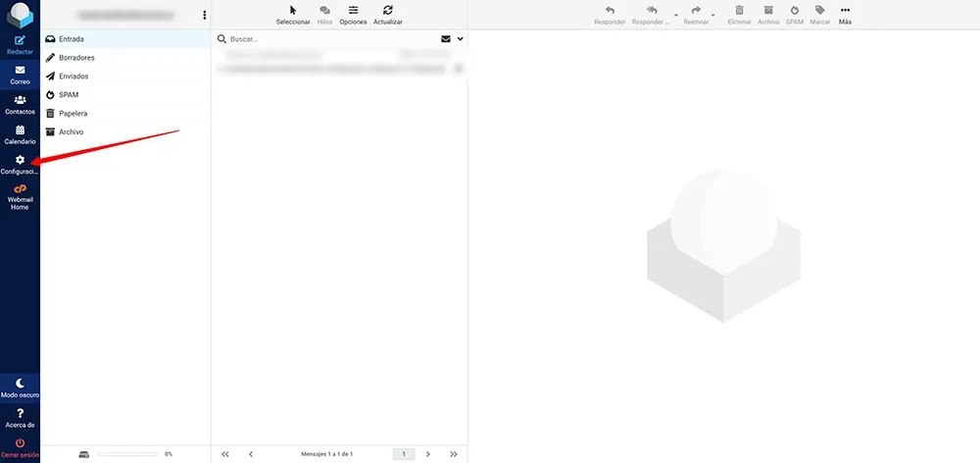Screen dimensions: 980x463
Task: Open the envelope message filter dropdown
Action: pos(446,39)
